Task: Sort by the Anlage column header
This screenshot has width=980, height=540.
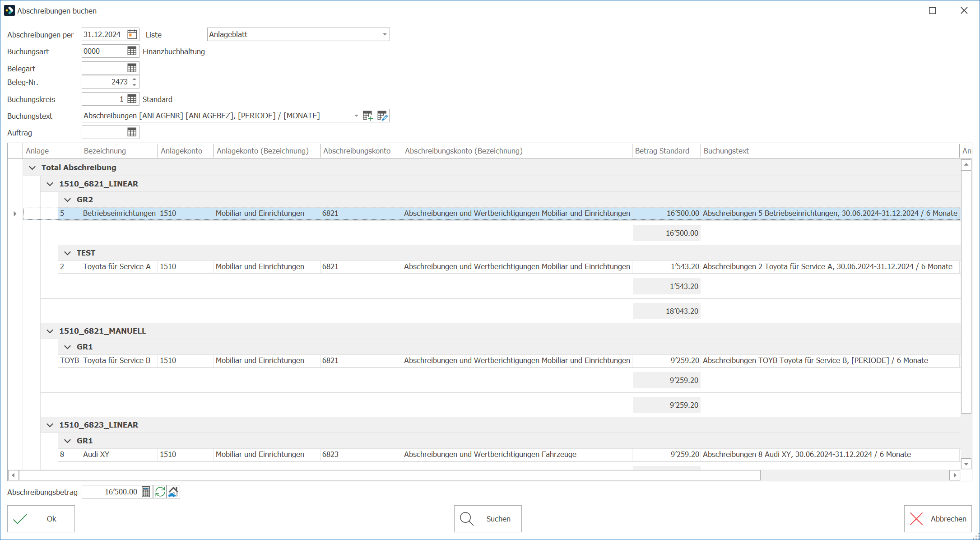Action: [51, 151]
